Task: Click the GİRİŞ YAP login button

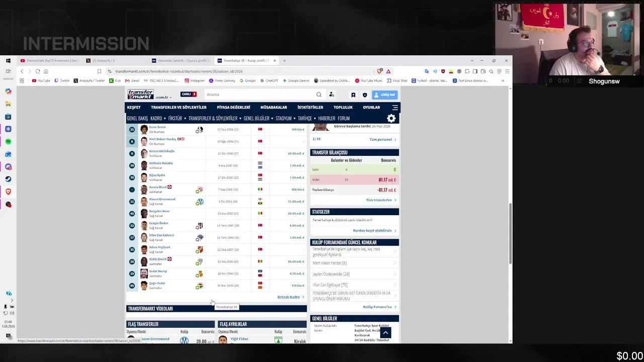Action: pyautogui.click(x=385, y=95)
